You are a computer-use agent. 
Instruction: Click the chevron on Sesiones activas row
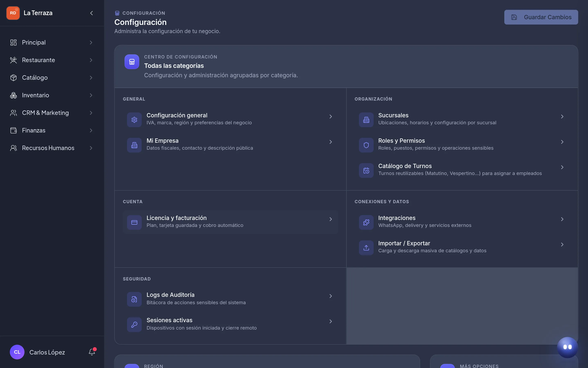(x=331, y=322)
